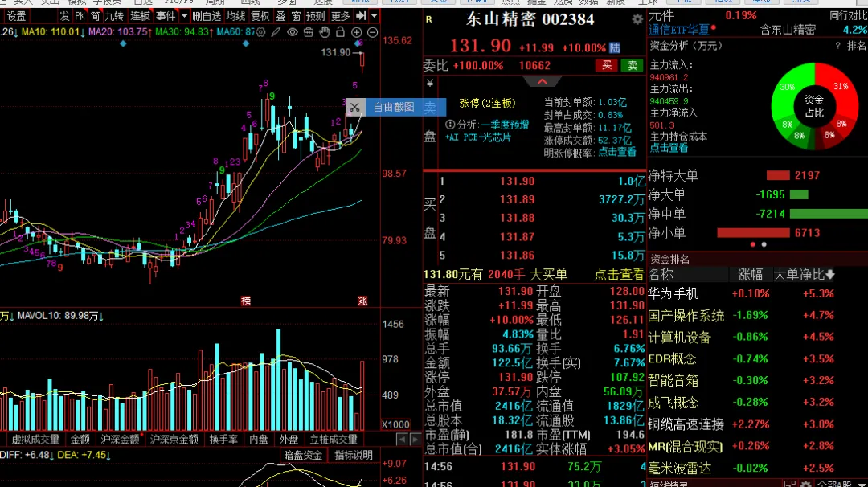Click the ¥ icon in limit-up panel
868x487 pixels.
430,84
